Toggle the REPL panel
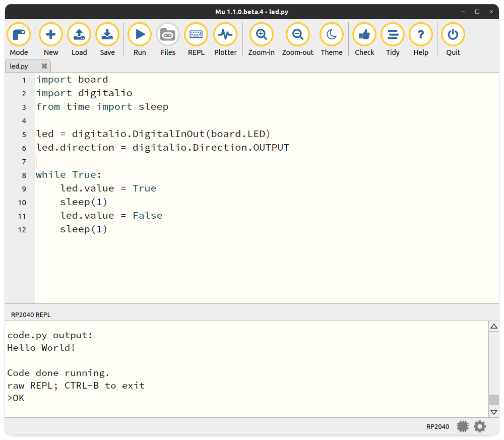The height and width of the screenshot is (440, 504). (x=196, y=35)
